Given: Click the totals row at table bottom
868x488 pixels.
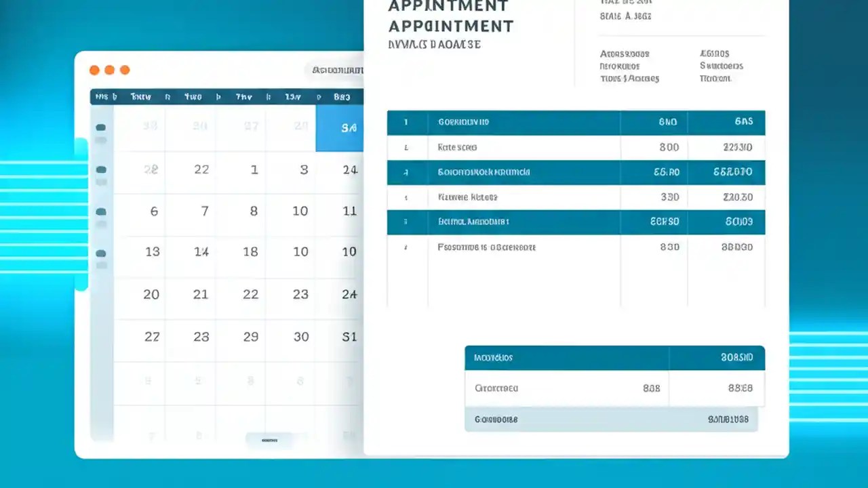Looking at the screenshot, I should (614, 419).
